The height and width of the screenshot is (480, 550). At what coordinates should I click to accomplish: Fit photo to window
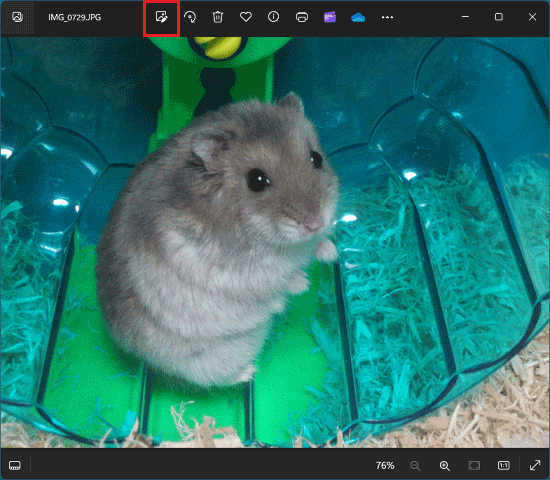coord(474,465)
